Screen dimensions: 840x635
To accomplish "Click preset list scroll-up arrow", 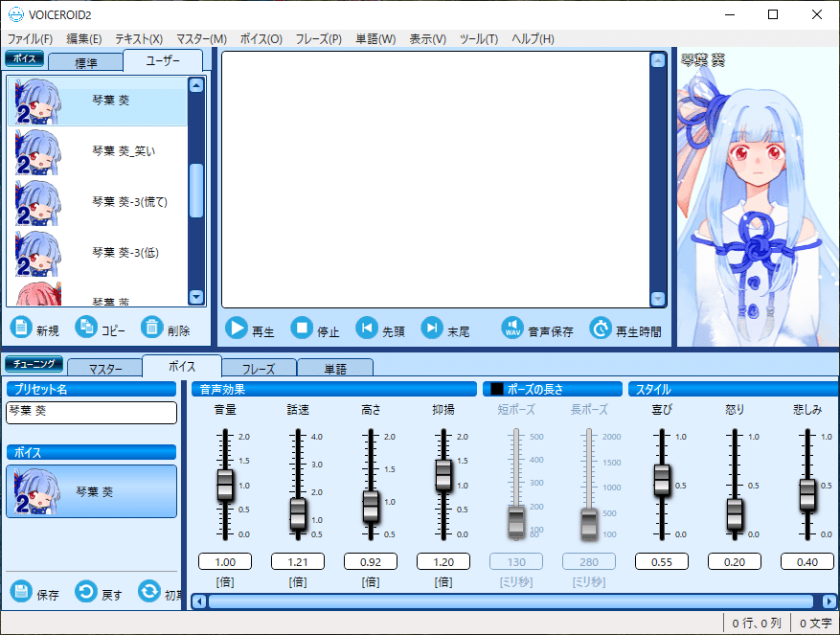I will (196, 85).
